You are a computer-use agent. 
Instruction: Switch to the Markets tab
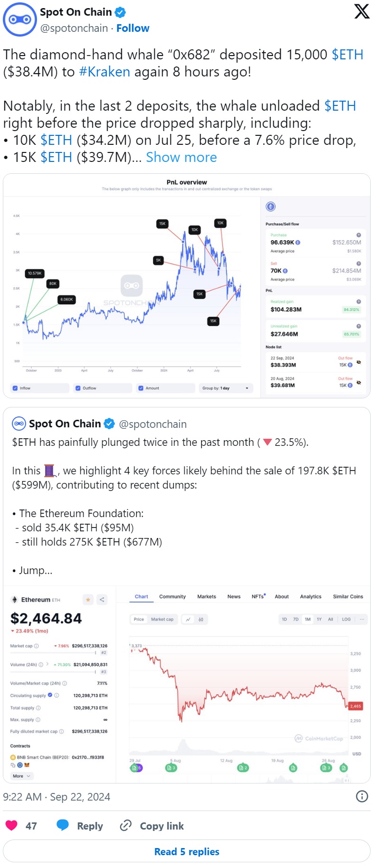tap(206, 596)
